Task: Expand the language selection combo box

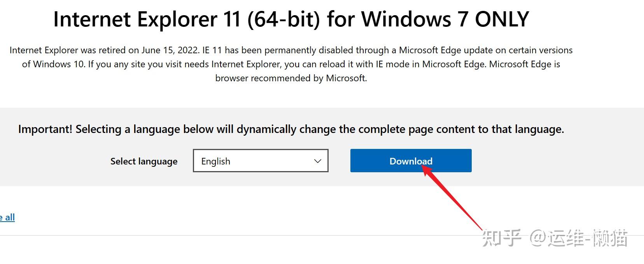Action: coord(261,161)
